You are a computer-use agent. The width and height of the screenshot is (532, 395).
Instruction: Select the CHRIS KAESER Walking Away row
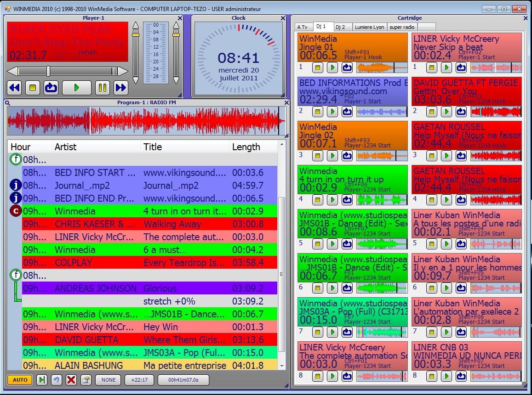pos(149,224)
